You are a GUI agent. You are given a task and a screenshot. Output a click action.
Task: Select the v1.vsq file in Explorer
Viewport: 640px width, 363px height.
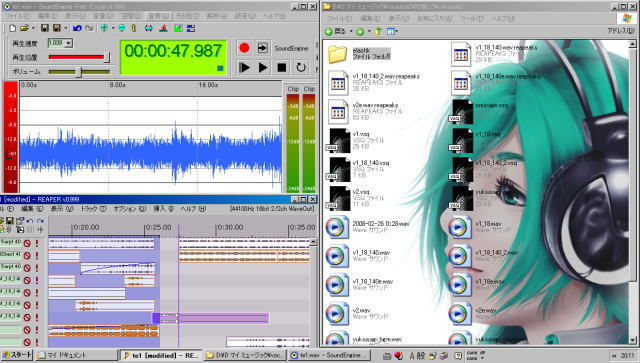tap(356, 140)
